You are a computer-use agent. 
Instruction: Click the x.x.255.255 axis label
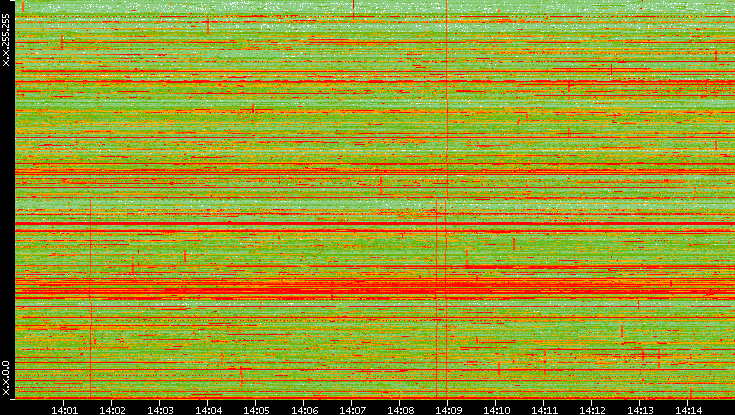click(x=6, y=40)
